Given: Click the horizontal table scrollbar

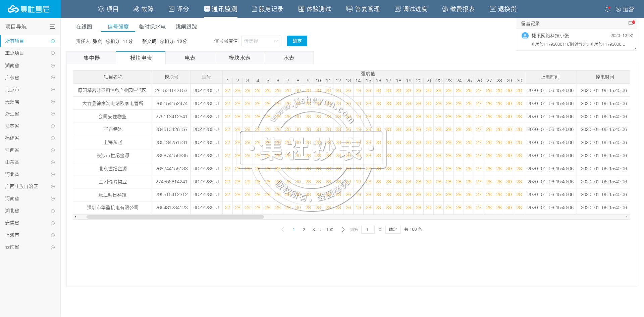Looking at the screenshot, I should tap(175, 217).
